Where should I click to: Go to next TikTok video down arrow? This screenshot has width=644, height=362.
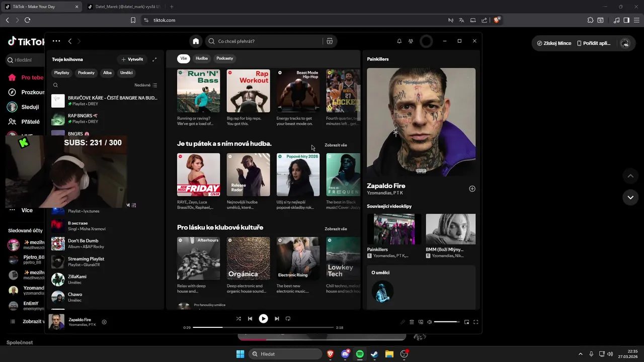click(x=630, y=198)
